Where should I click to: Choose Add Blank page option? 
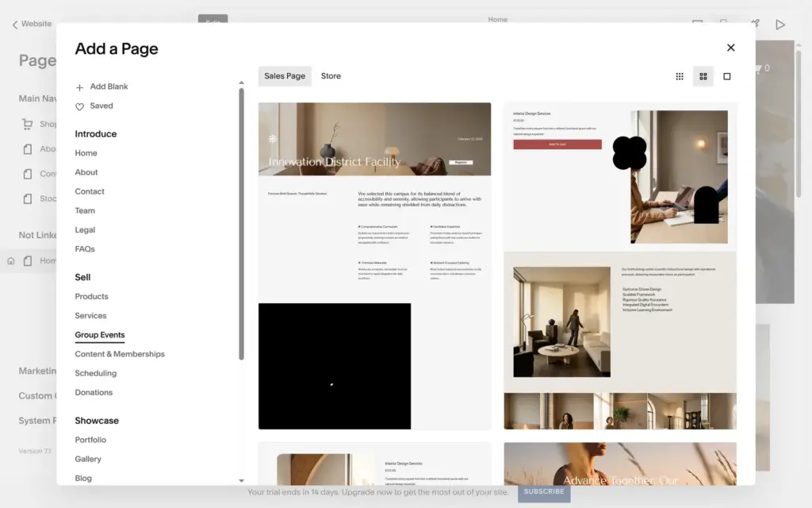(x=109, y=87)
